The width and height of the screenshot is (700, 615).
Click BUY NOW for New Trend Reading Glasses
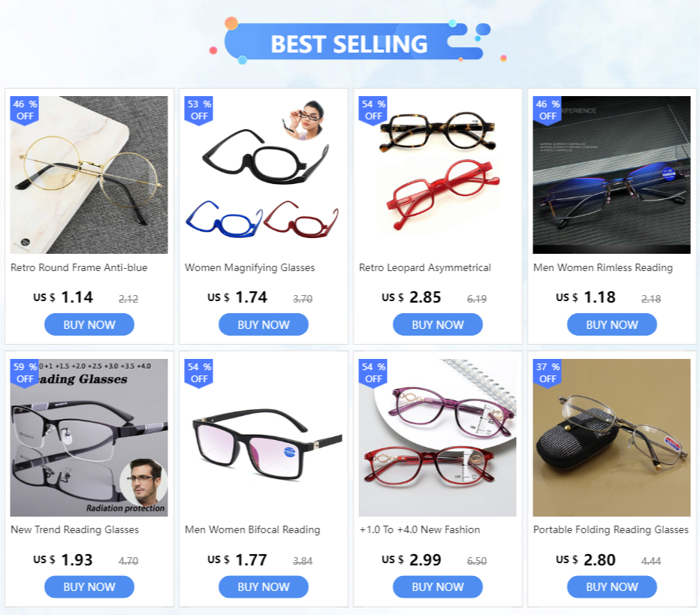[x=89, y=587]
